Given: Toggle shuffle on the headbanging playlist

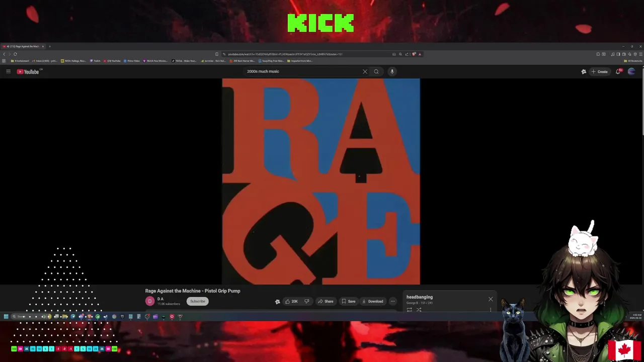Looking at the screenshot, I should point(419,310).
